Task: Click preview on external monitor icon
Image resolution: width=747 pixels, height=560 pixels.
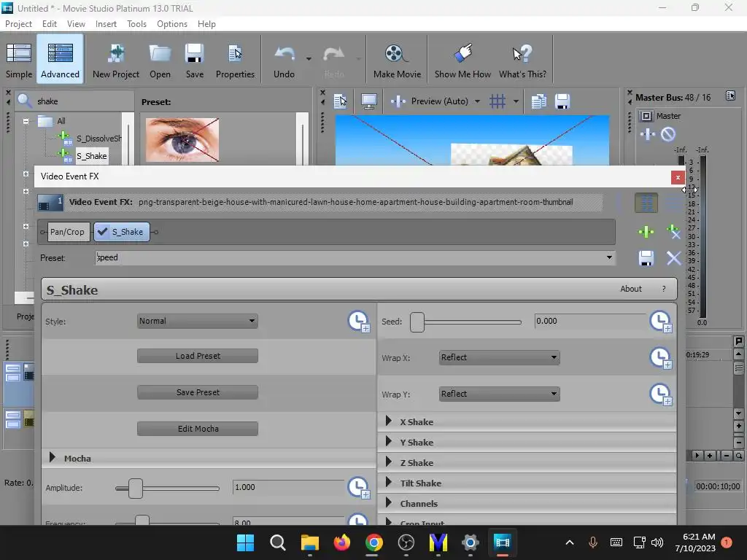Action: tap(368, 101)
